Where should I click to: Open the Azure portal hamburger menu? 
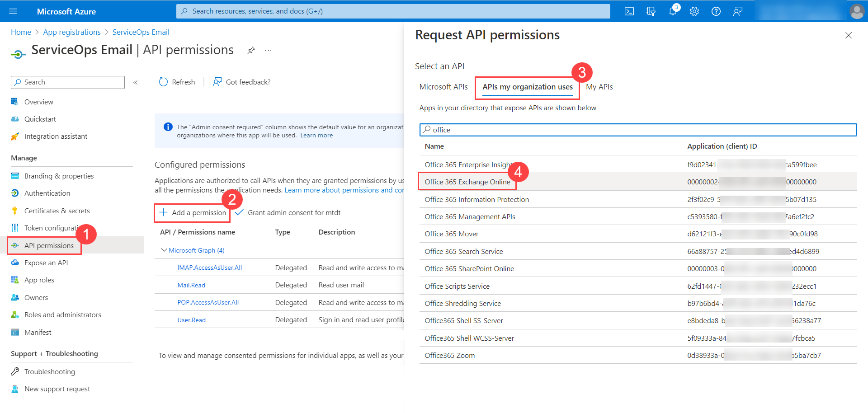coord(12,11)
